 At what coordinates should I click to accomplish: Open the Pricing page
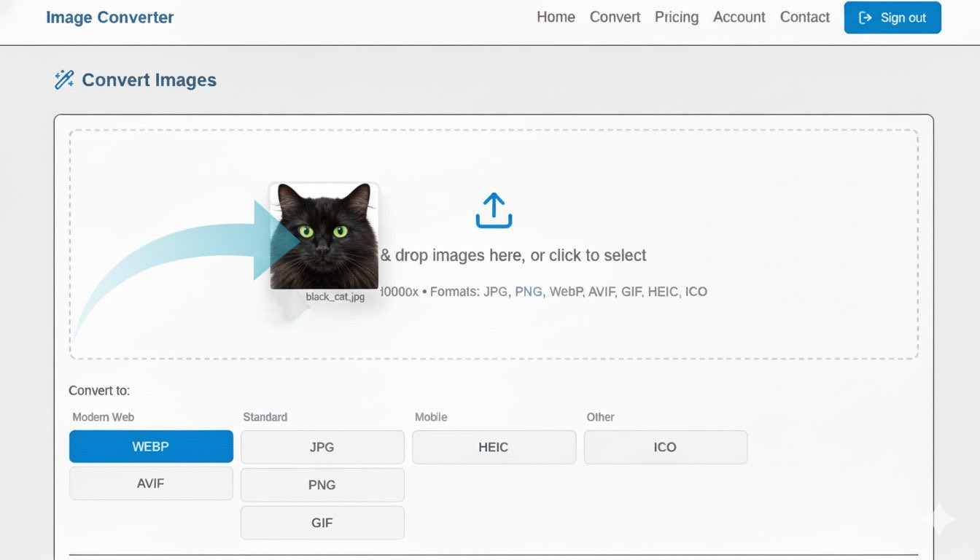677,17
